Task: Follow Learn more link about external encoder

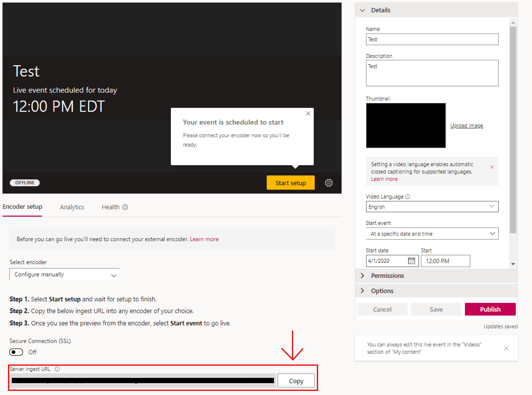Action: [204, 239]
